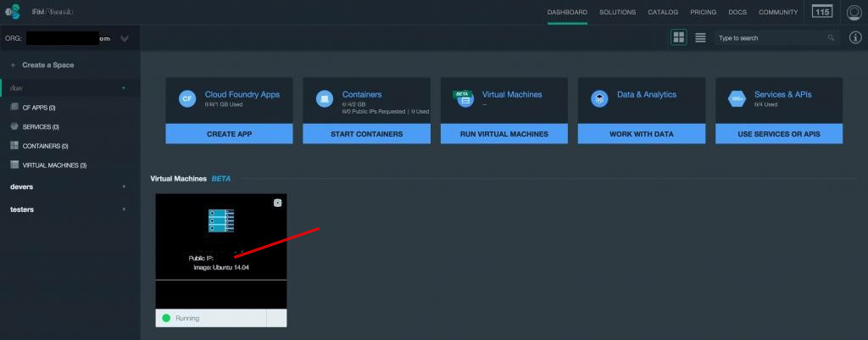Click the Type to search field
The image size is (868, 340).
tap(775, 38)
